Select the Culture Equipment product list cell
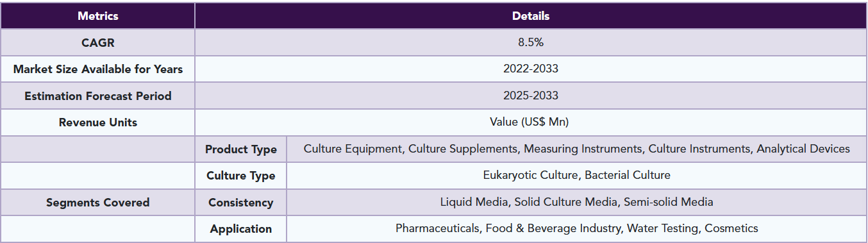This screenshot has height=243, width=868. 577,149
